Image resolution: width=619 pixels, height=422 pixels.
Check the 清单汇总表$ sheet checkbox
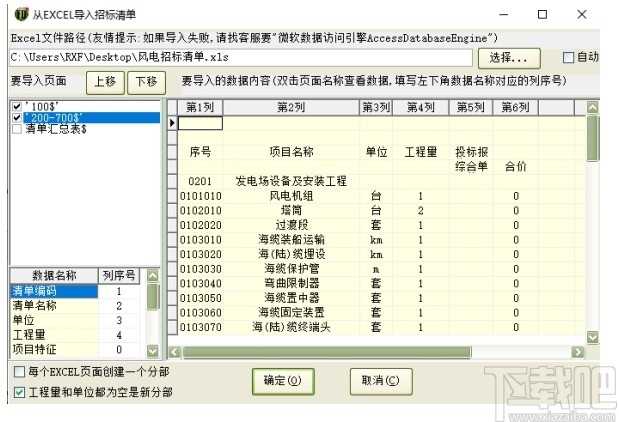tap(17, 129)
